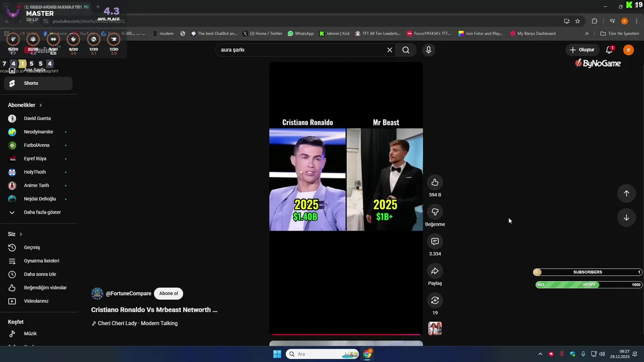The height and width of the screenshot is (362, 644).
Task: Click the Short's title text
Action: click(x=154, y=310)
